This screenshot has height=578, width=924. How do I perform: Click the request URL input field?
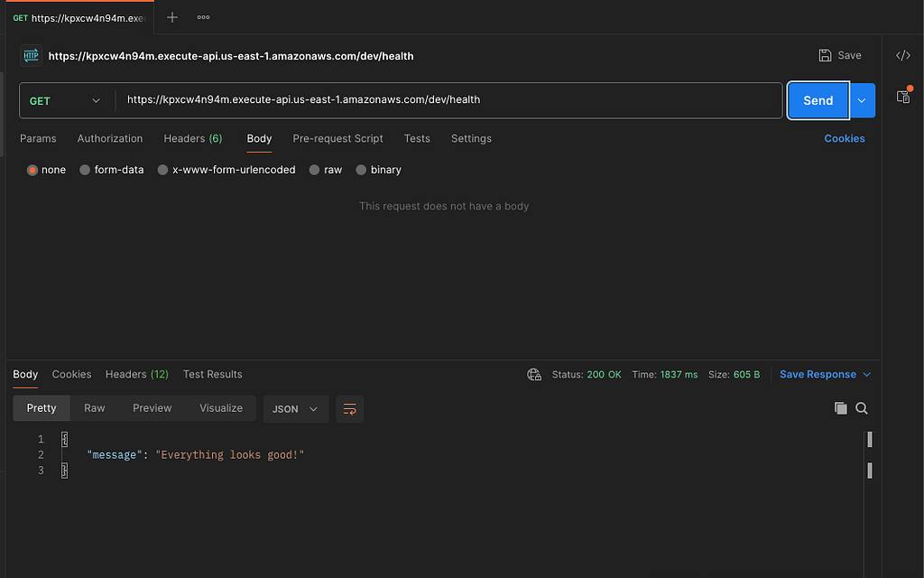(x=449, y=100)
